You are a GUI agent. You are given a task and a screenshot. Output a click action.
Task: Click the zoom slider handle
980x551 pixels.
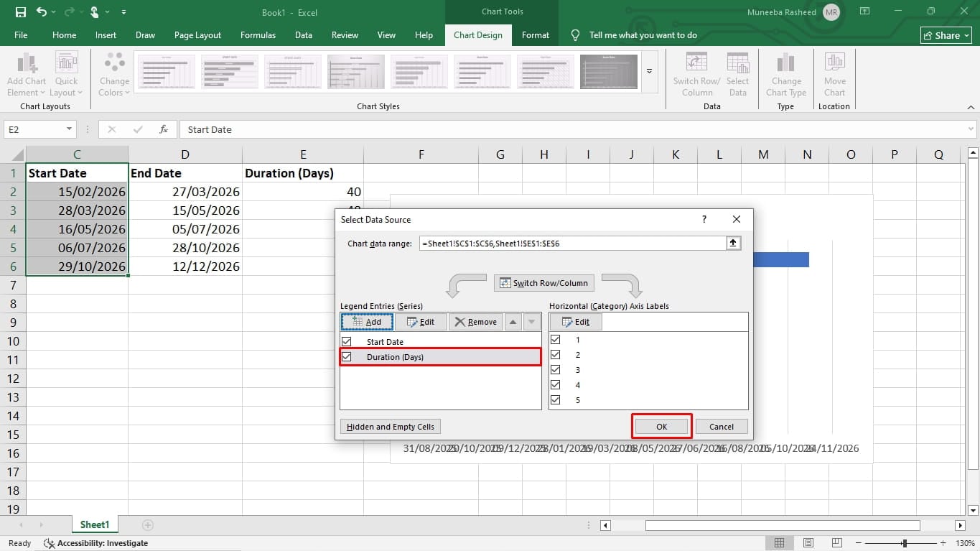pos(905,543)
